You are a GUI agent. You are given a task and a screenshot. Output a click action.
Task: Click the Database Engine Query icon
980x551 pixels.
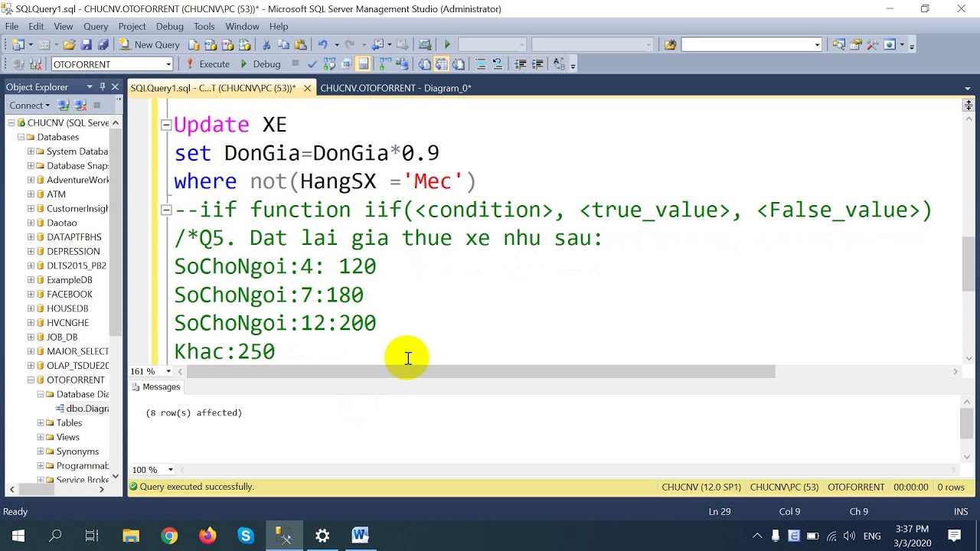[x=194, y=44]
